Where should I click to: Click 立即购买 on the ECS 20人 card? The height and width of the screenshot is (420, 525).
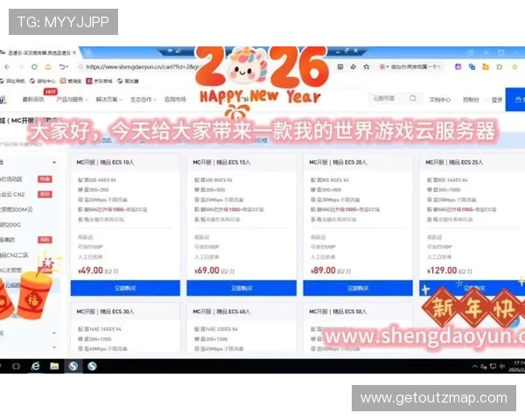[358, 288]
